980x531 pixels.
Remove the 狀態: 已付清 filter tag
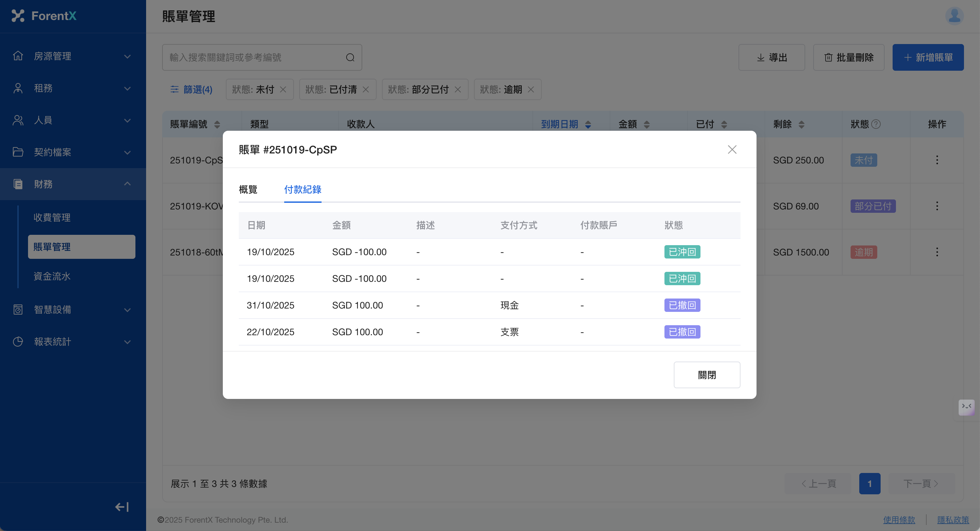pos(366,89)
